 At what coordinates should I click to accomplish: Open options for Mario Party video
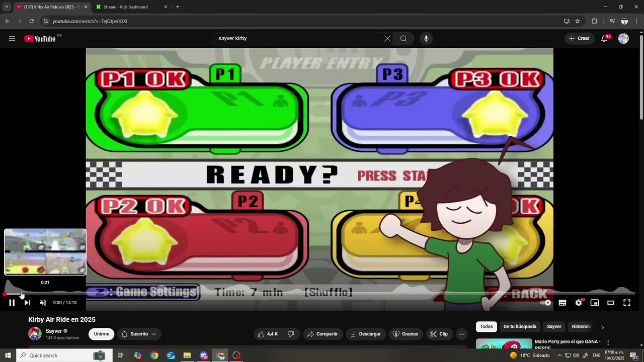pyautogui.click(x=608, y=343)
